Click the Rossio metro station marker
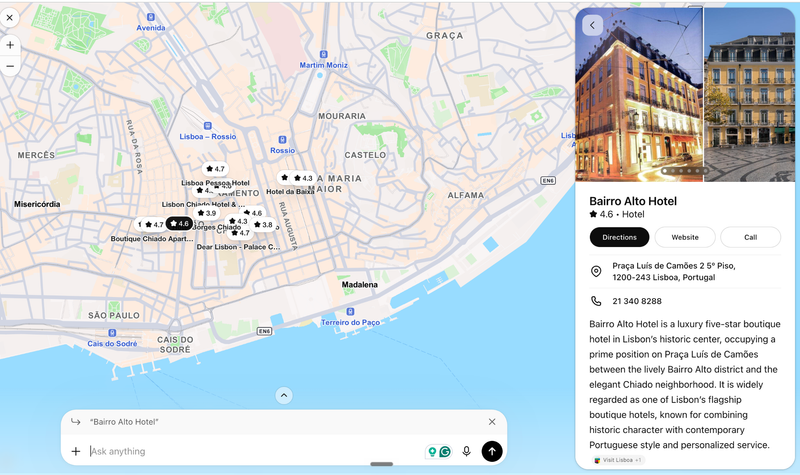800x475 pixels. click(x=282, y=139)
